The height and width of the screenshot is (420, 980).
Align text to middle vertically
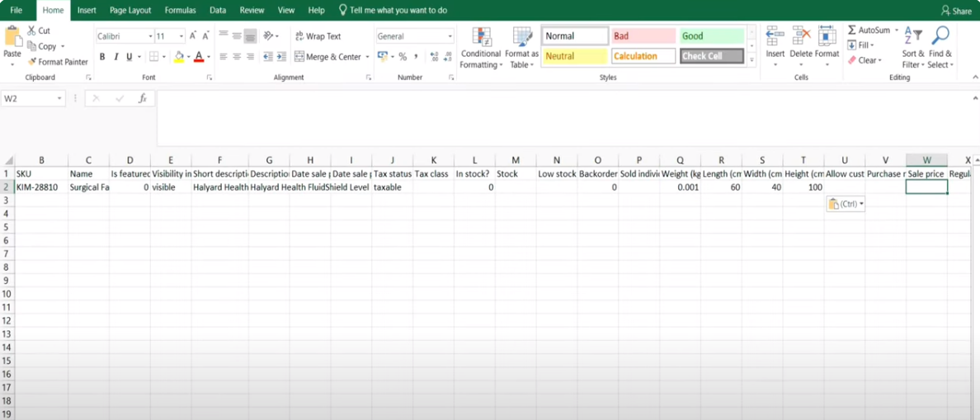click(x=237, y=35)
